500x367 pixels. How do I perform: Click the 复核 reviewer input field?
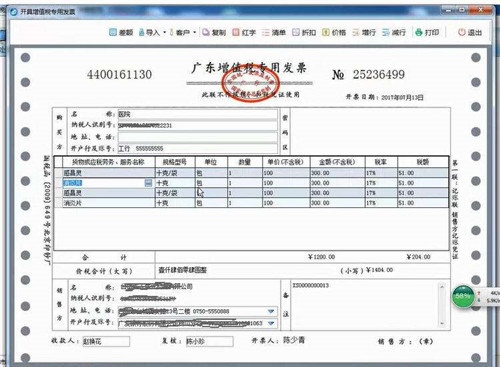tap(209, 341)
